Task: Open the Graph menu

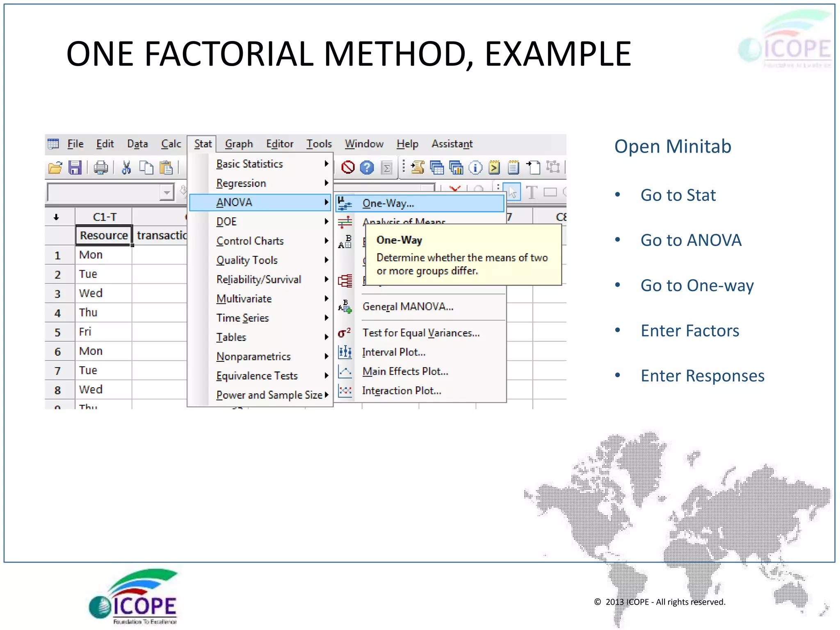Action: [239, 144]
